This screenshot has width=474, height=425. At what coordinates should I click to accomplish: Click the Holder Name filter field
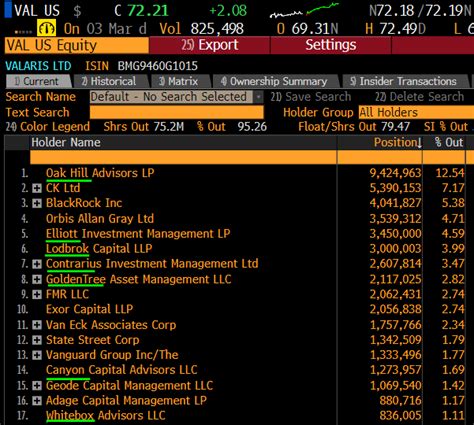[x=183, y=157]
